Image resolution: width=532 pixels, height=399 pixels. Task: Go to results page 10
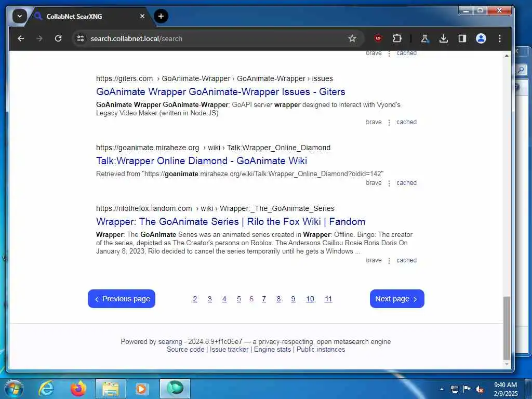[310, 299]
